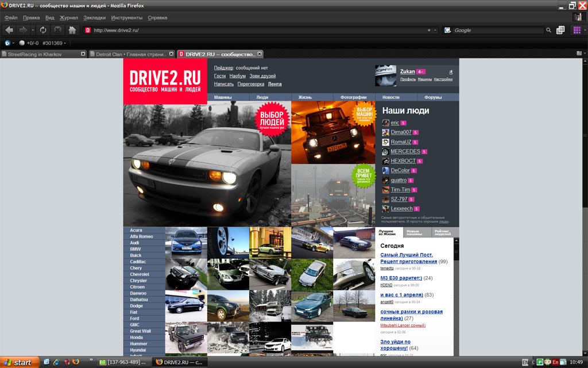The image size is (588, 368).
Task: Open the 'и вас с 1 апреля)' post
Action: pos(401,295)
